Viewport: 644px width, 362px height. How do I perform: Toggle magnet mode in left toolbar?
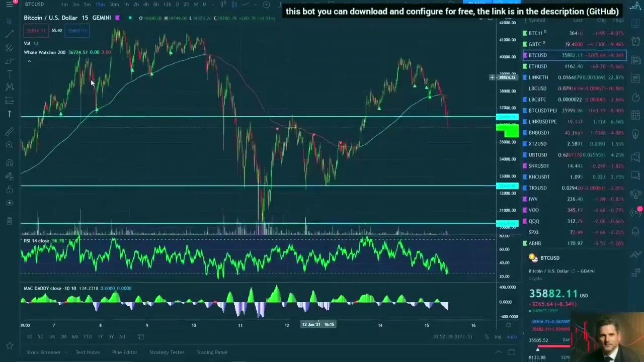click(9, 163)
